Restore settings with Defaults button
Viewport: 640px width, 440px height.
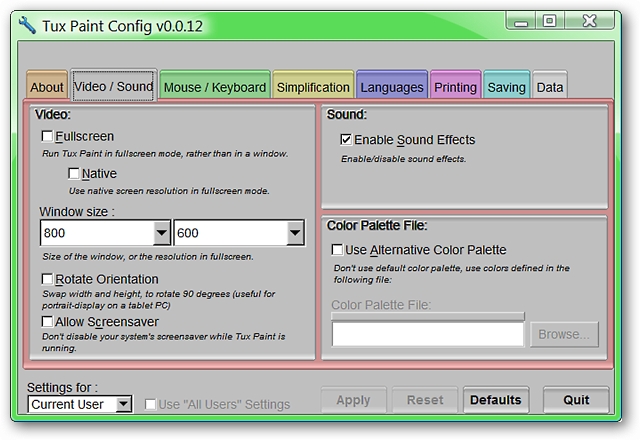[x=496, y=400]
